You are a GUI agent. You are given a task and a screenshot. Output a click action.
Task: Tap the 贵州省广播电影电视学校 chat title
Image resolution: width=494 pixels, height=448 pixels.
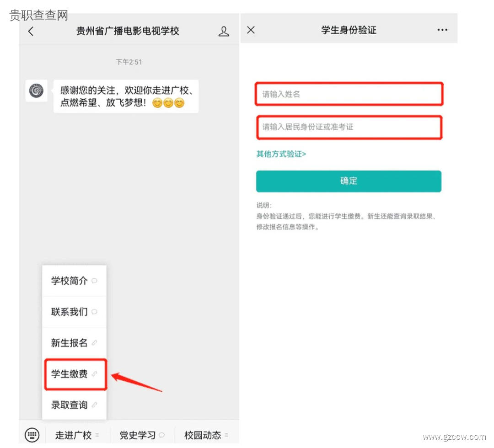(x=128, y=31)
